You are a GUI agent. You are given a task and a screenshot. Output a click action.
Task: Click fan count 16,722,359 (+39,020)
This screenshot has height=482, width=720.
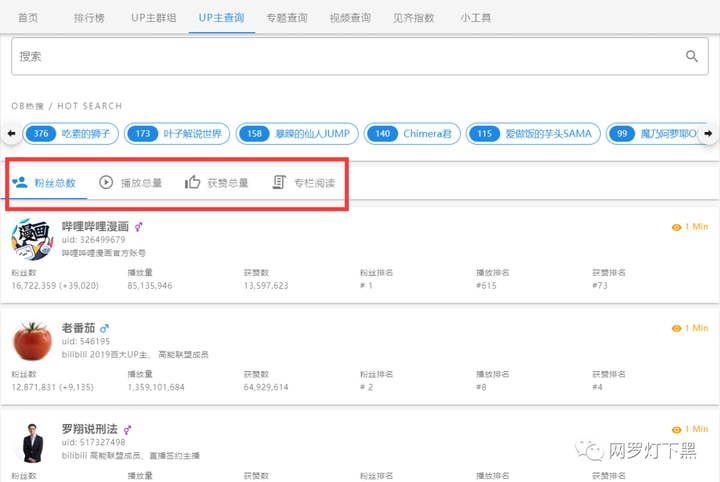pyautogui.click(x=55, y=286)
